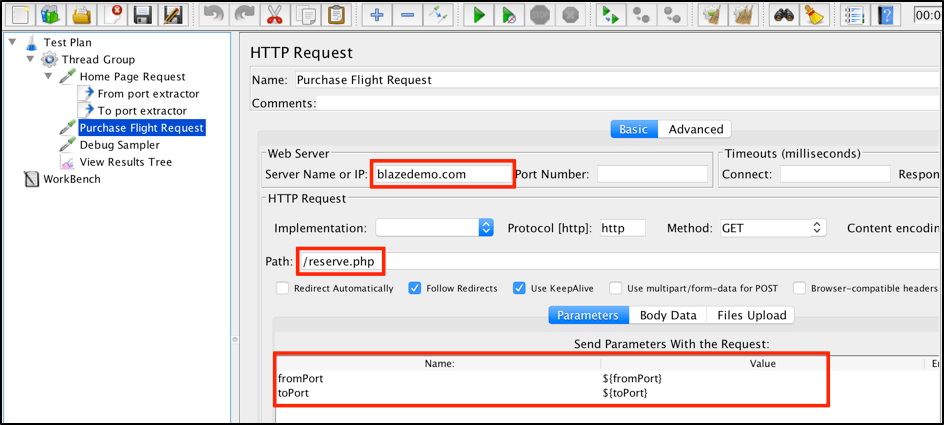Click the Cut scissors icon
The width and height of the screenshot is (944, 425).
(x=272, y=15)
